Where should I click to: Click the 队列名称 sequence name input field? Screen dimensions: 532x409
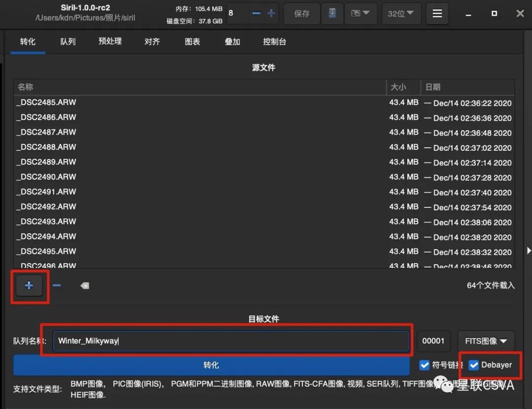click(x=231, y=341)
